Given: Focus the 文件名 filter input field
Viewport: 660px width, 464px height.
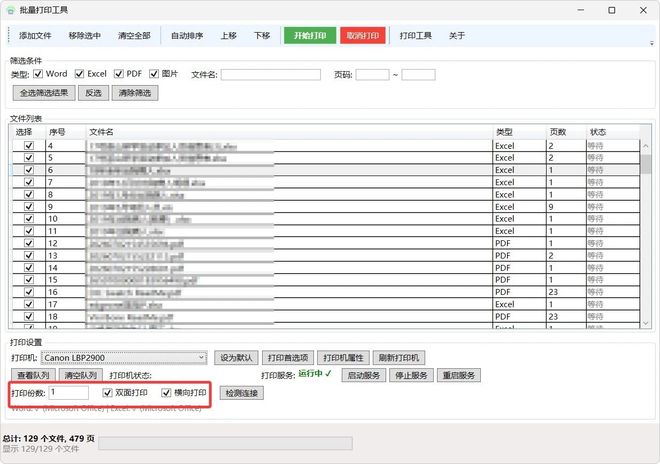Looking at the screenshot, I should pos(271,75).
